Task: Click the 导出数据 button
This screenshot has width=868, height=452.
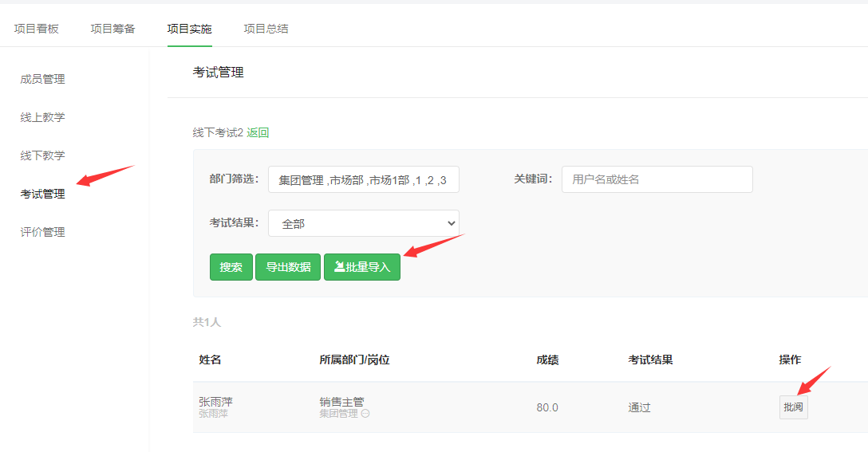Action: tap(288, 267)
